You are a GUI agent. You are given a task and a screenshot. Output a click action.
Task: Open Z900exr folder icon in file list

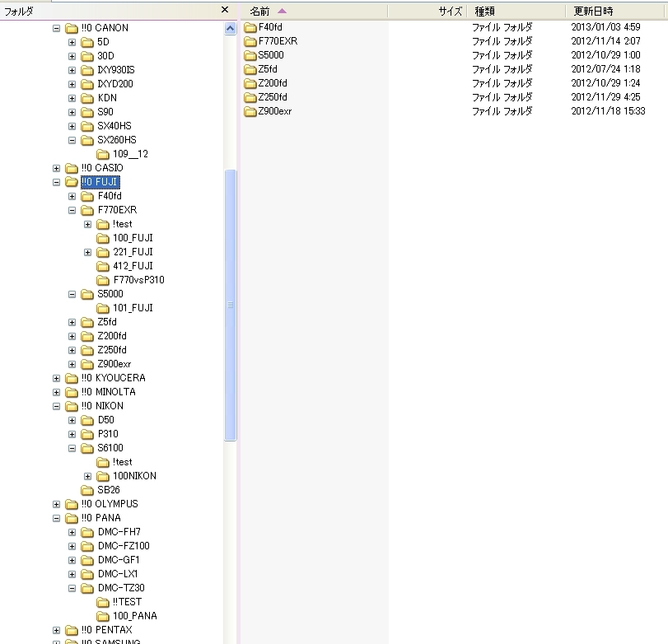click(250, 112)
